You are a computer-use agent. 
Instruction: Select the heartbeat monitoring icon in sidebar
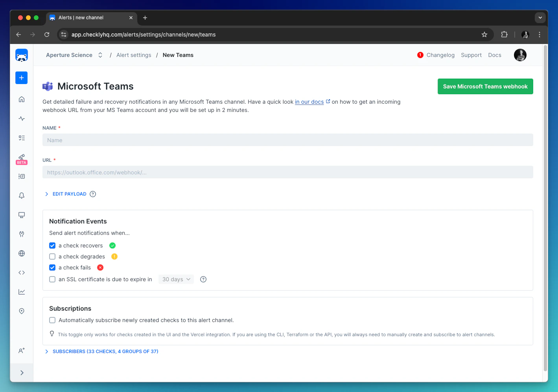[21, 118]
